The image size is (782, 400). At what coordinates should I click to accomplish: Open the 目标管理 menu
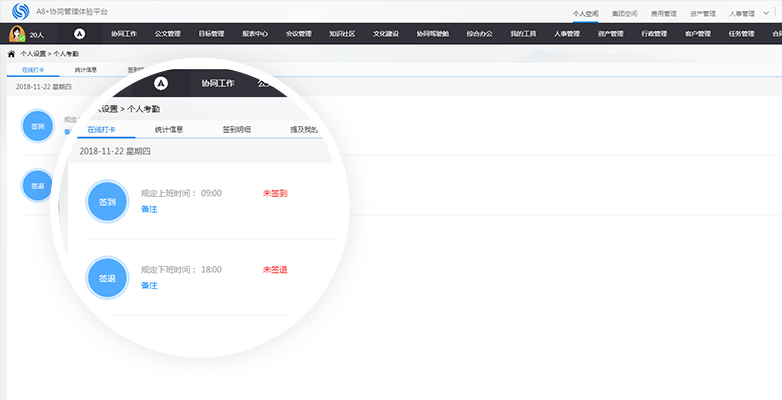tap(211, 34)
